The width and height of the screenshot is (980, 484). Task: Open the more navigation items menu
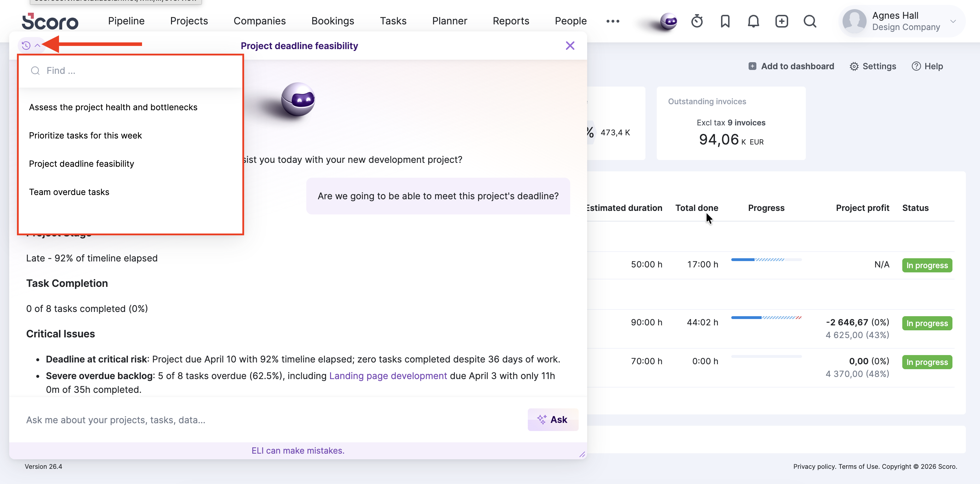click(x=613, y=21)
